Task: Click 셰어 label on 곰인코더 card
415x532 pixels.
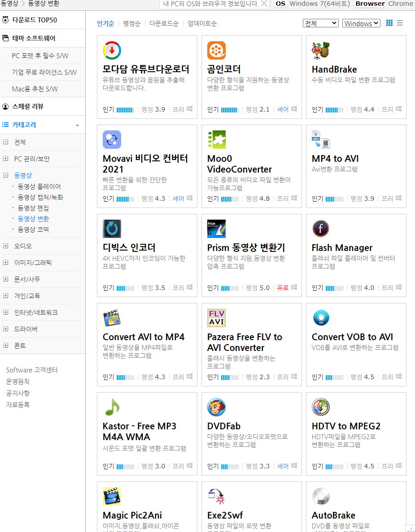Action: 283,109
